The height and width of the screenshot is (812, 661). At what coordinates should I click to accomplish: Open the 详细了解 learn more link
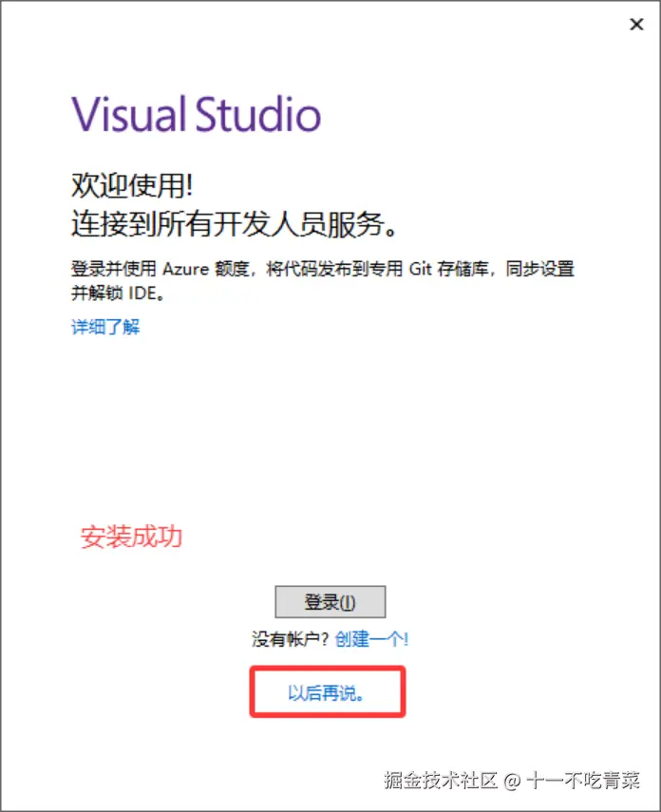105,327
